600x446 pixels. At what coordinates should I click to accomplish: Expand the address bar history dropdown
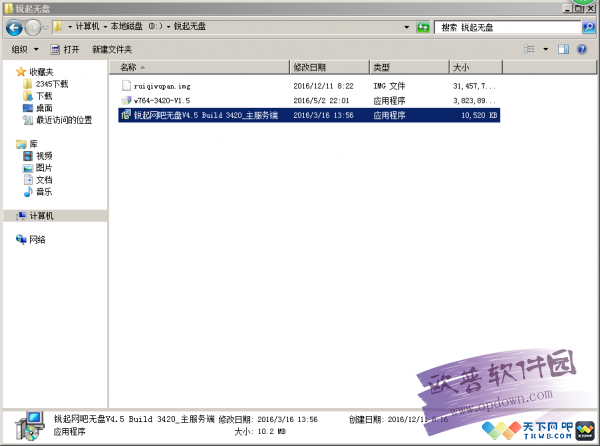(406, 27)
